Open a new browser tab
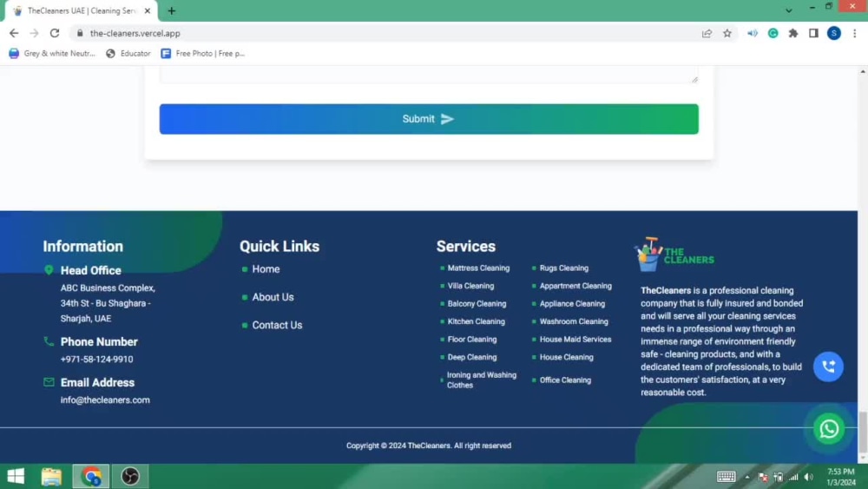 [172, 10]
